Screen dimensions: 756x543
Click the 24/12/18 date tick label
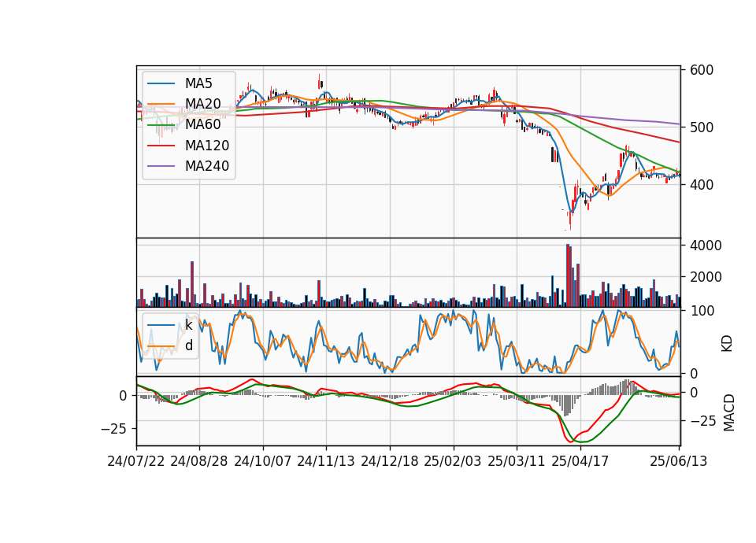pyautogui.click(x=390, y=461)
